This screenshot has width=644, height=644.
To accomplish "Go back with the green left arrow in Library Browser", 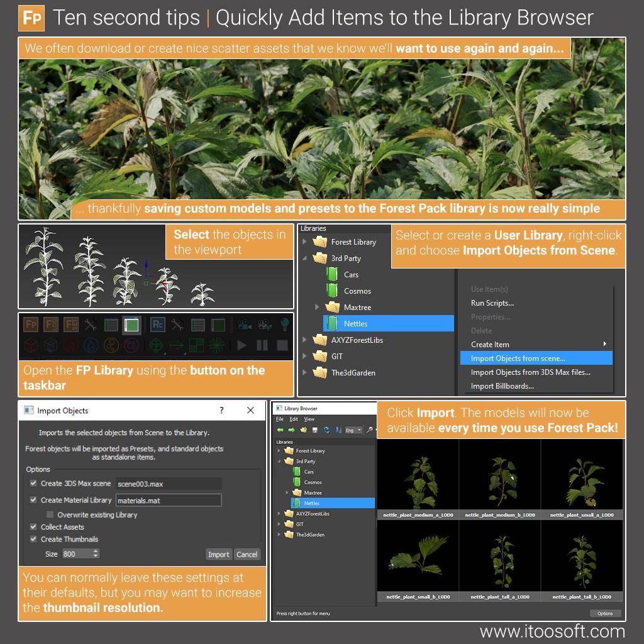I will [280, 430].
